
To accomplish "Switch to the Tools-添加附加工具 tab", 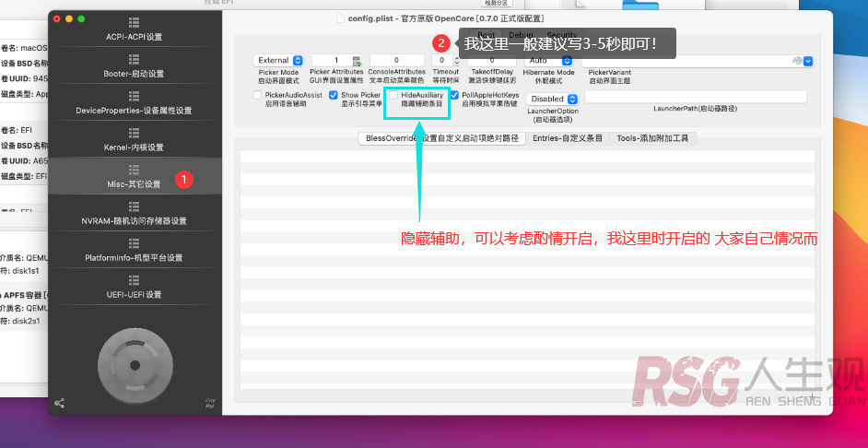I will (652, 138).
